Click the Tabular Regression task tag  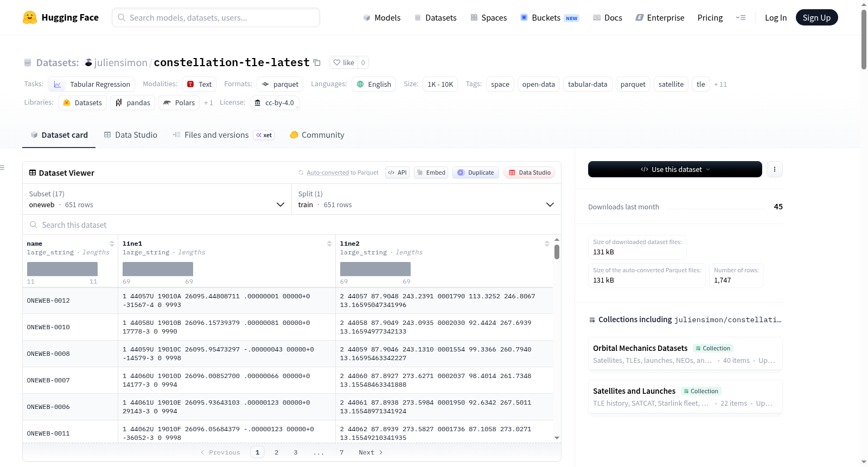tap(91, 84)
